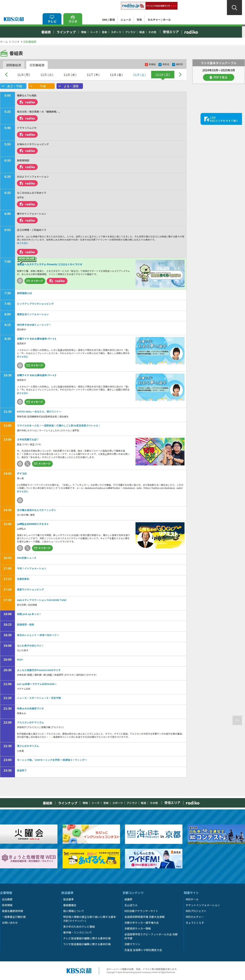The width and height of the screenshot is (245, 980).
Task: Go to previous week with left arrow
Action: tap(6, 75)
